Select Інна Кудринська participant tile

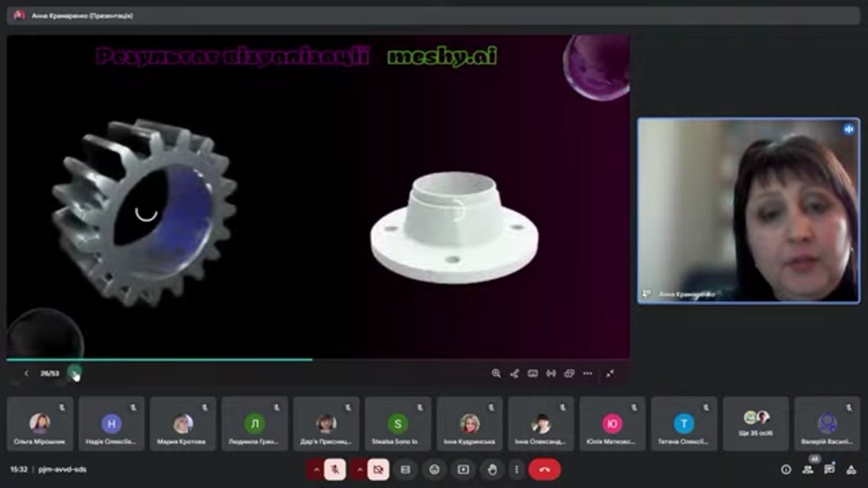click(x=469, y=424)
